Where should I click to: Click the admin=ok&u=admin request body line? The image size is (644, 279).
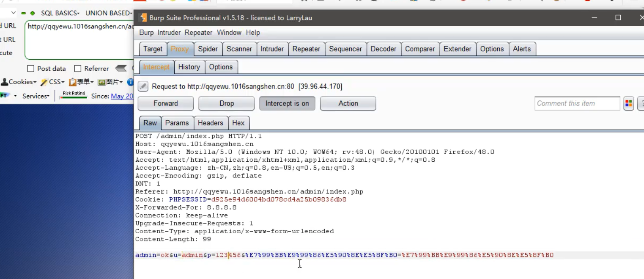[344, 255]
